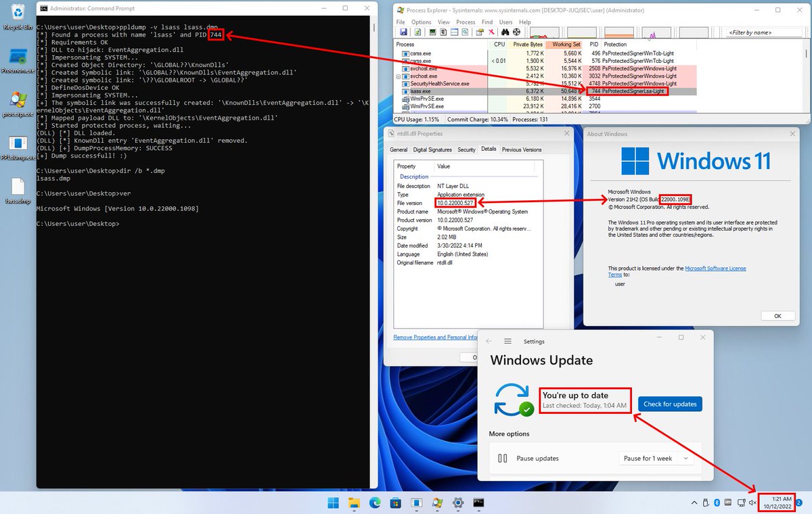This screenshot has width=812, height=514.
Task: Launch Microsoft Edge from the taskbar
Action: point(375,503)
